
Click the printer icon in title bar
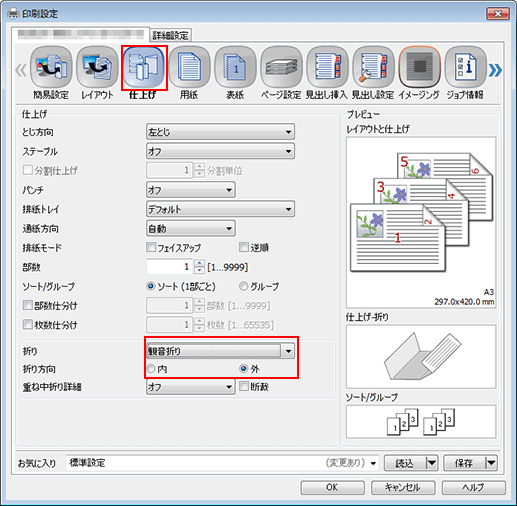pos(14,14)
